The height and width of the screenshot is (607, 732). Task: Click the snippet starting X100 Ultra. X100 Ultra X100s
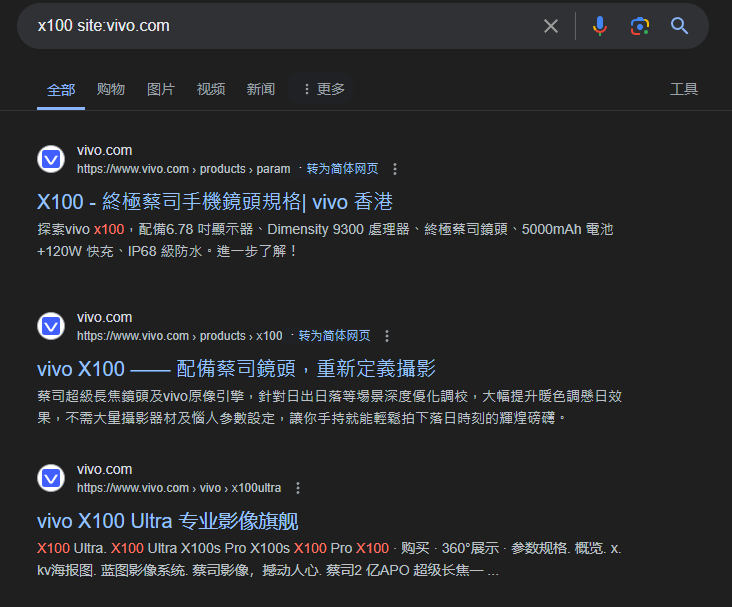[x=329, y=559]
